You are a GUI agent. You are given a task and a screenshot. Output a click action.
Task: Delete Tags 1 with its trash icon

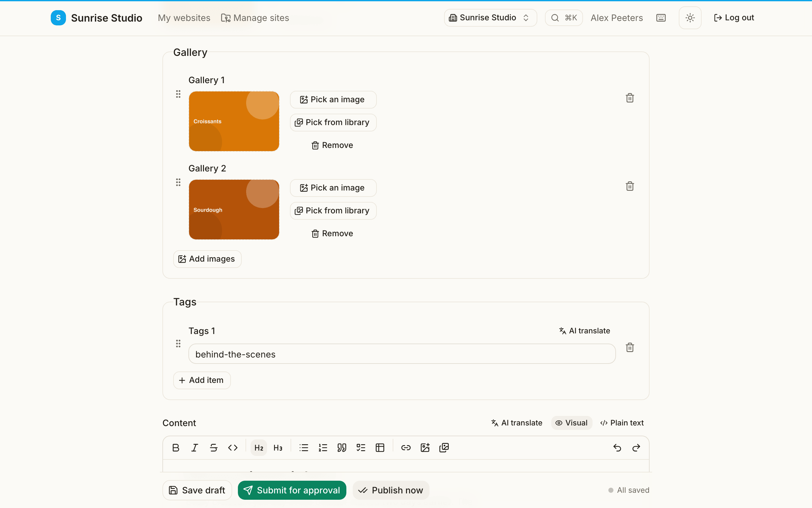pos(630,347)
